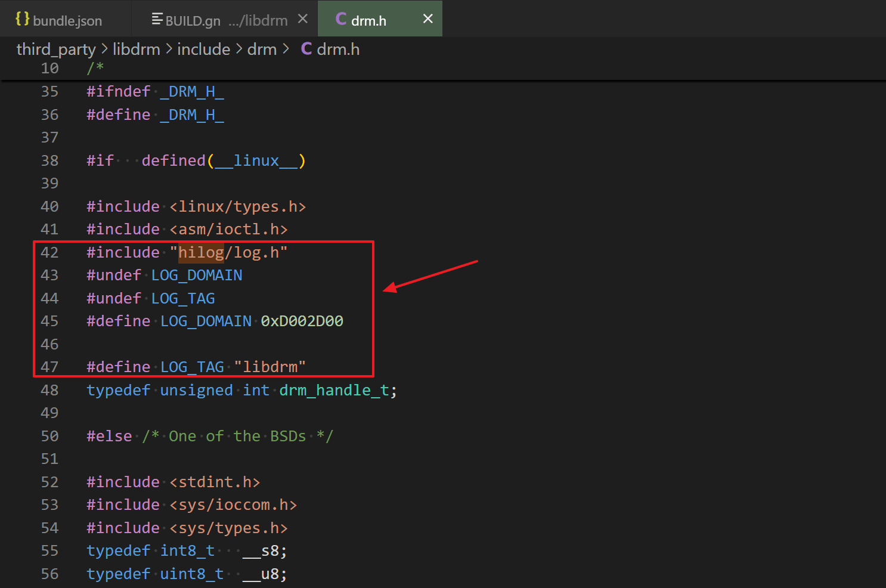Click the __s8 typedef name
Image resolution: width=886 pixels, height=588 pixels.
pyautogui.click(x=261, y=551)
